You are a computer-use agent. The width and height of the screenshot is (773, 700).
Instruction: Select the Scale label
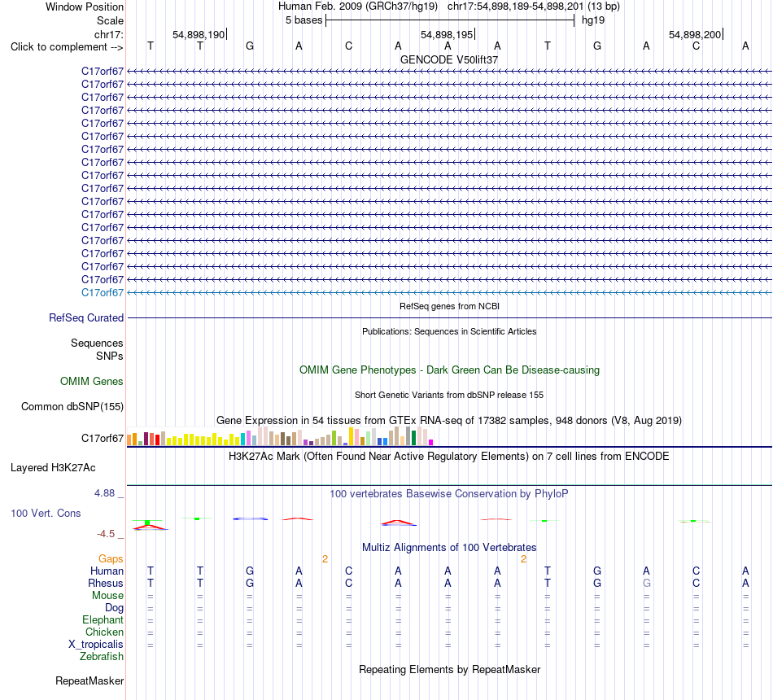110,20
